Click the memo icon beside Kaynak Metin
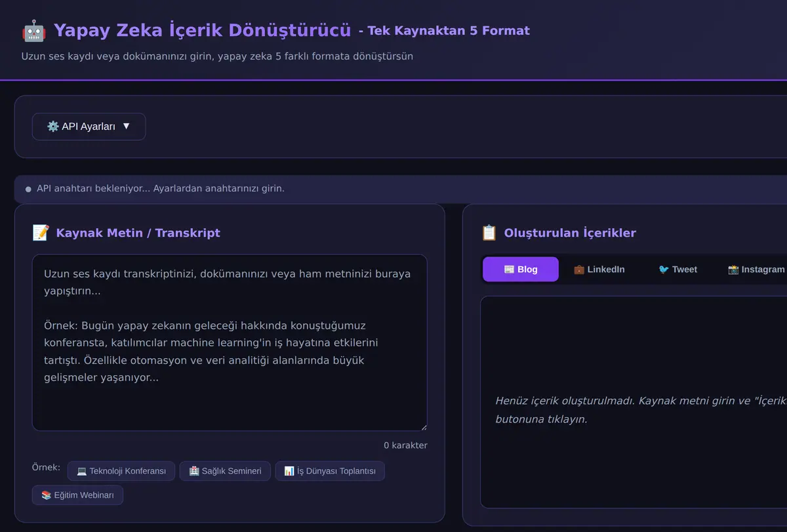The height and width of the screenshot is (532, 787). point(41,233)
